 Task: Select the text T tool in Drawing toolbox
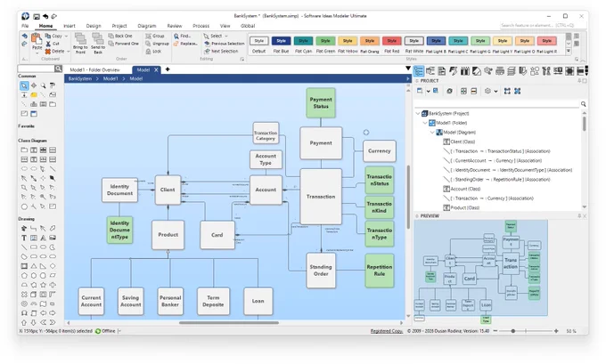24,238
